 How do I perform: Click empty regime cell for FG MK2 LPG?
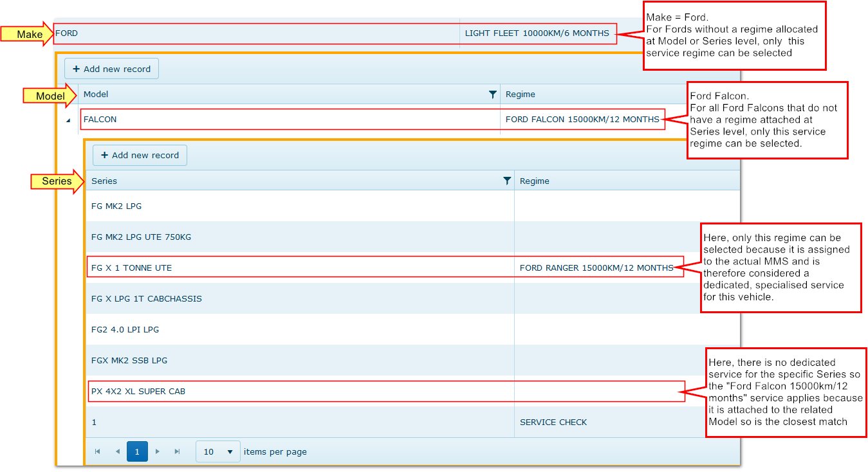(627, 206)
